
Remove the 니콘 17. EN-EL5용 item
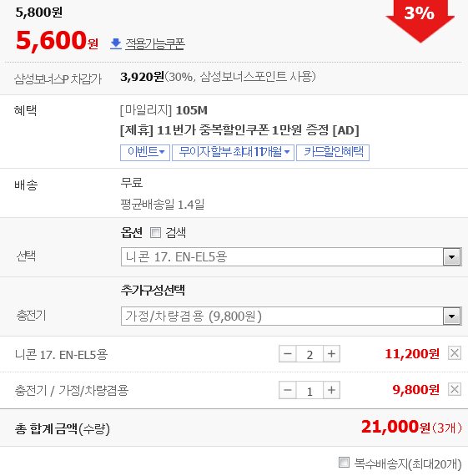pyautogui.click(x=455, y=353)
